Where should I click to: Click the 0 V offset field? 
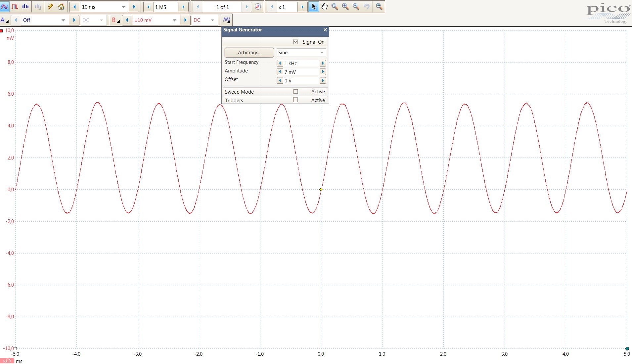(301, 80)
